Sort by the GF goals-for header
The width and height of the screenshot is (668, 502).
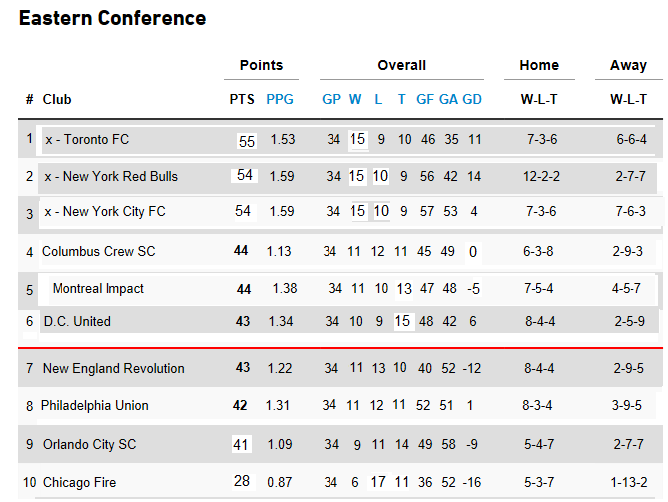click(x=425, y=100)
